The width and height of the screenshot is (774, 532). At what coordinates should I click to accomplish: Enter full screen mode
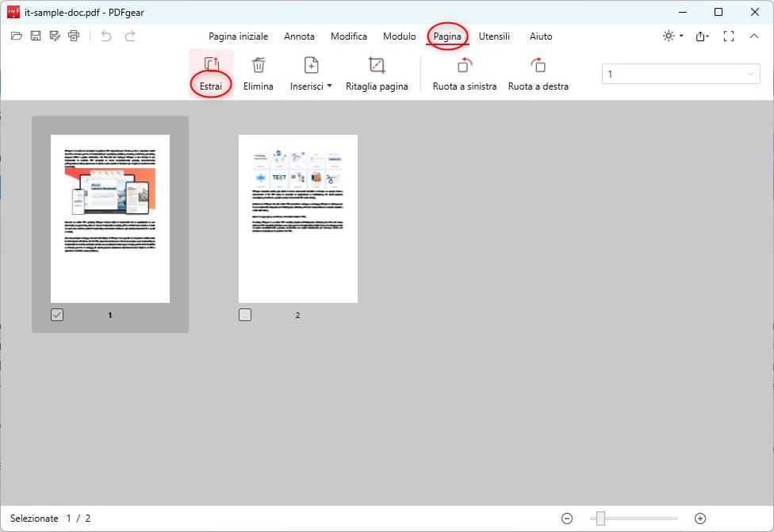click(728, 36)
